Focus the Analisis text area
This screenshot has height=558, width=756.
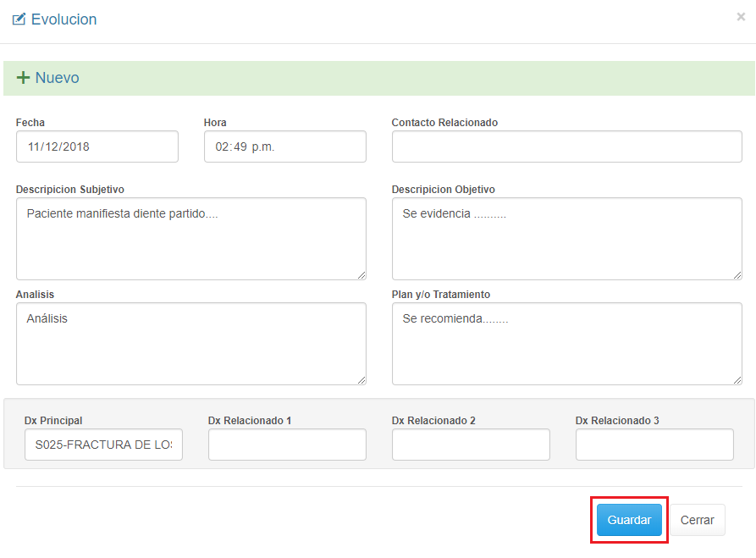(190, 344)
